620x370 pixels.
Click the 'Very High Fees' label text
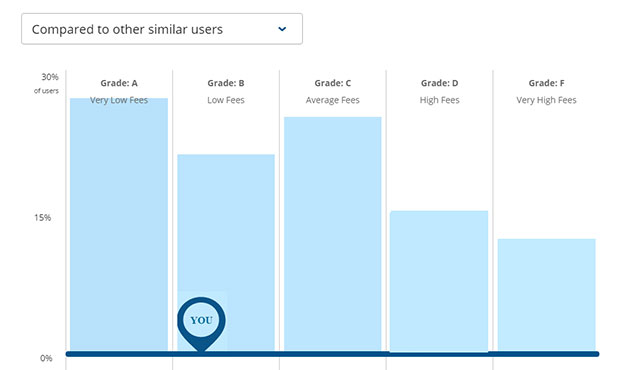[x=546, y=100]
